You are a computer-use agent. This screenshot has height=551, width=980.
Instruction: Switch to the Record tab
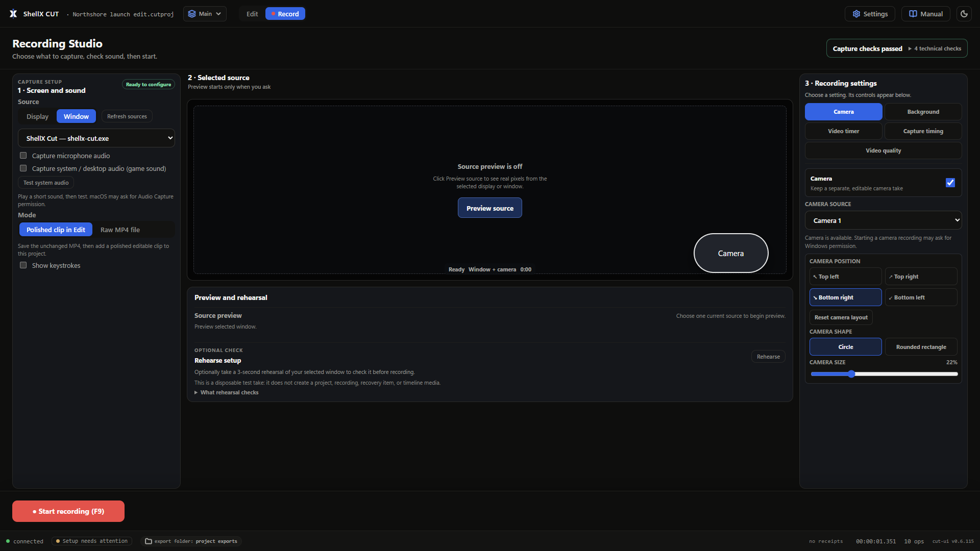pos(285,14)
